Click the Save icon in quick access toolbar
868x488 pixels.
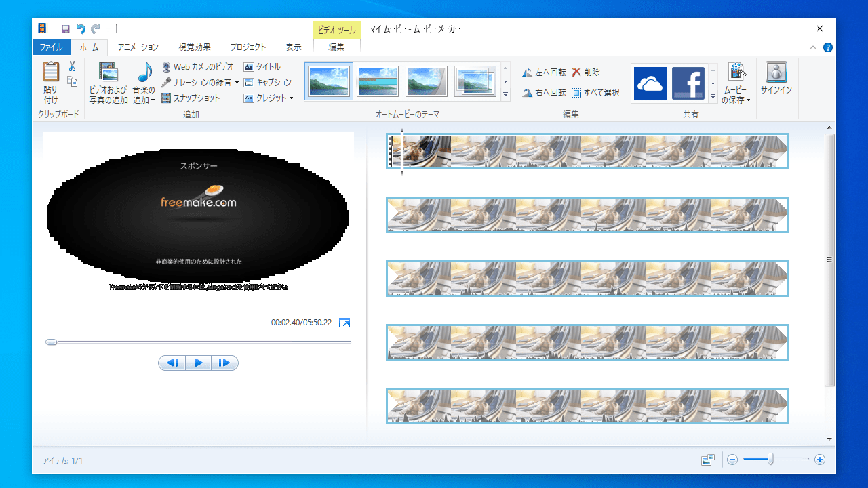click(65, 28)
